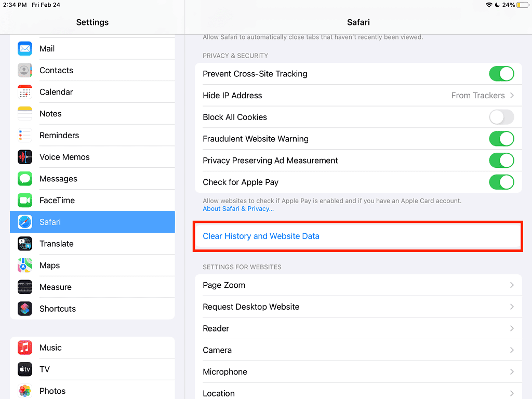Select FaceTime label in the sidebar
The image size is (532, 399).
coord(57,201)
